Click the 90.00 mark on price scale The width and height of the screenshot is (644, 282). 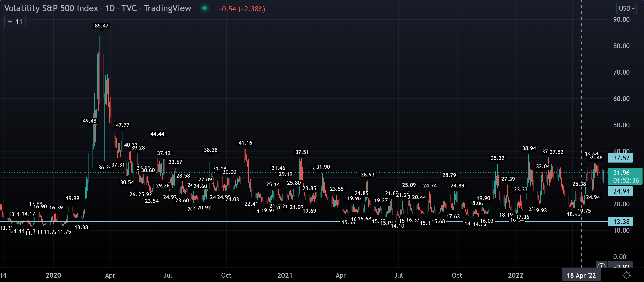click(621, 19)
